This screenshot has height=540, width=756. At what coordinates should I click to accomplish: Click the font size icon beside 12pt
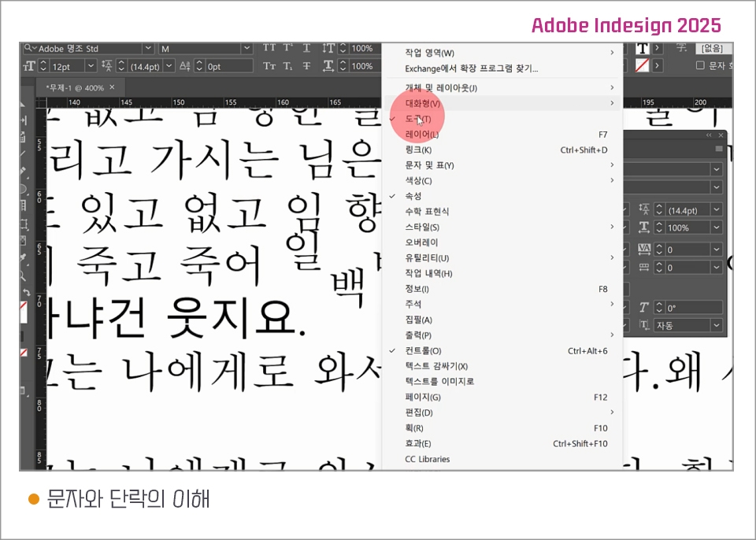click(x=29, y=66)
